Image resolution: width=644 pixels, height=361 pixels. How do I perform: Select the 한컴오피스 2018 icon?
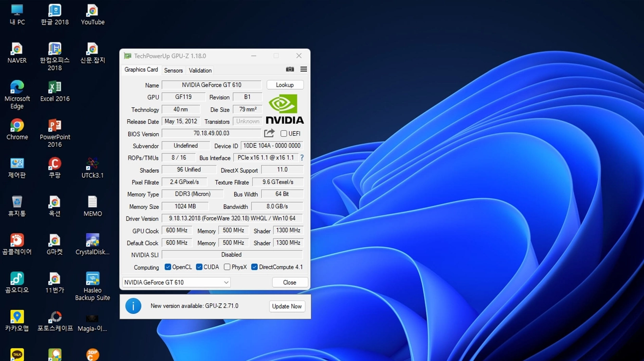click(54, 56)
